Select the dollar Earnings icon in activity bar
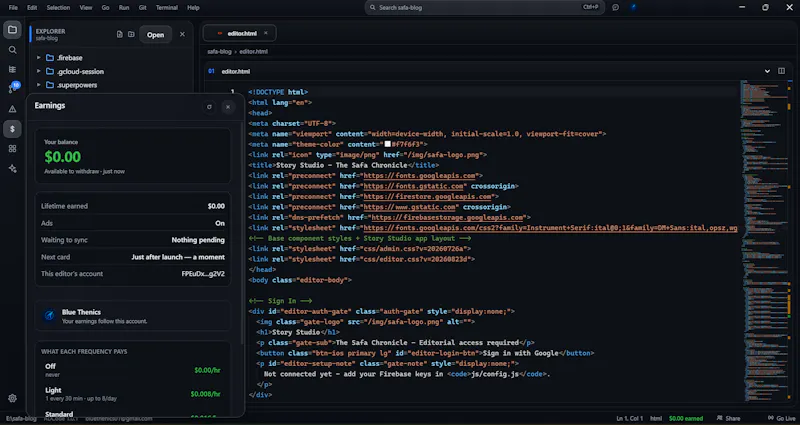This screenshot has width=800, height=425. coord(12,129)
